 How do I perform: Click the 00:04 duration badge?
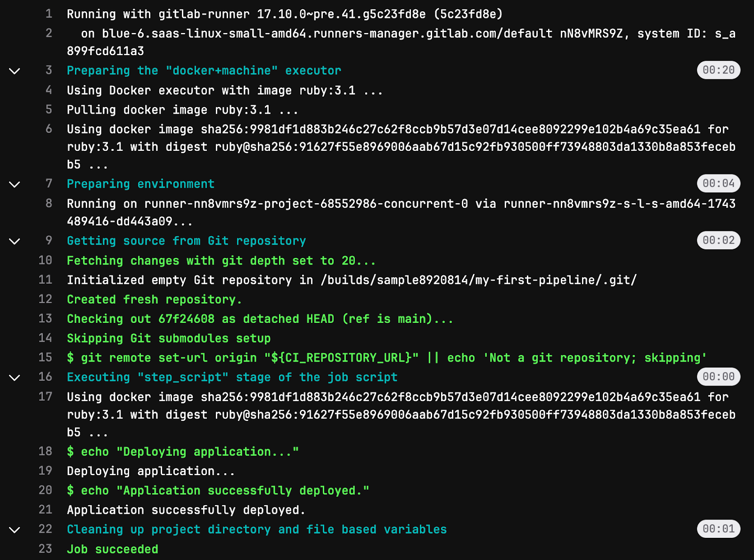pos(718,183)
